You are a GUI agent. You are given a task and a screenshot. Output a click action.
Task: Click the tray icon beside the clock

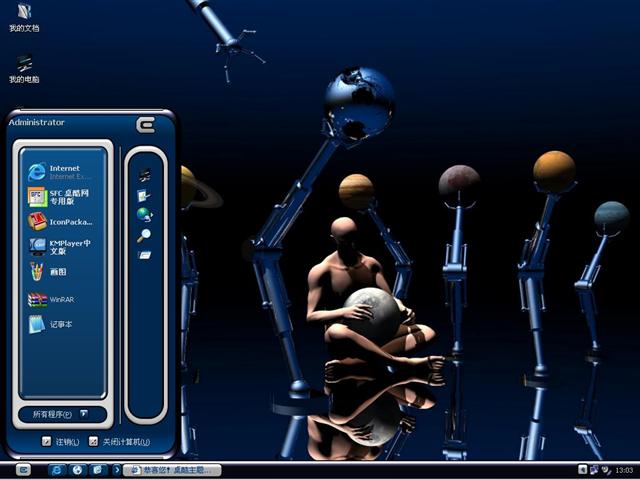click(607, 470)
